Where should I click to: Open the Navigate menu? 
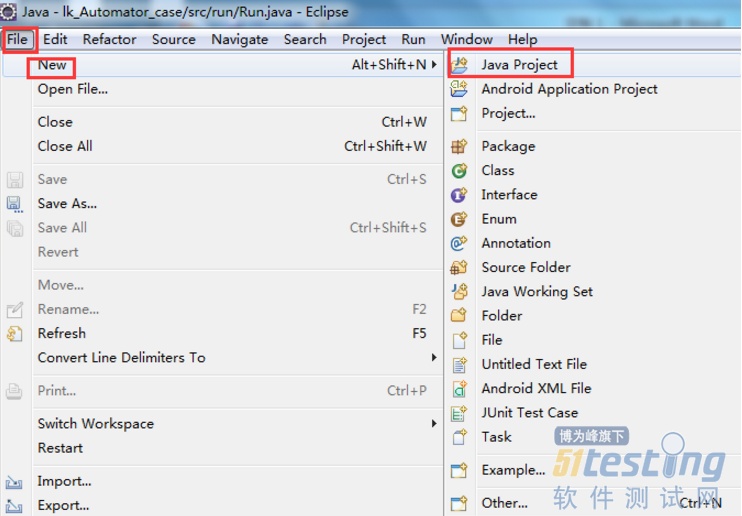(x=239, y=39)
